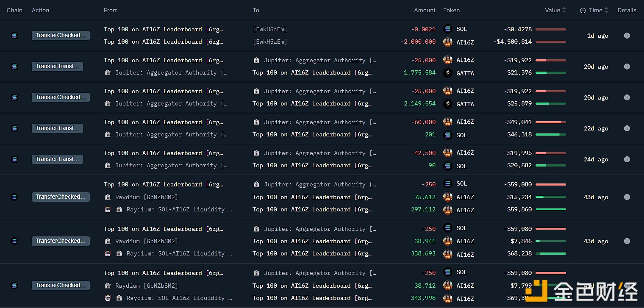The width and height of the screenshot is (644, 308).
Task: Click AI16Z token icon beside -42,500 amount
Action: (x=447, y=153)
